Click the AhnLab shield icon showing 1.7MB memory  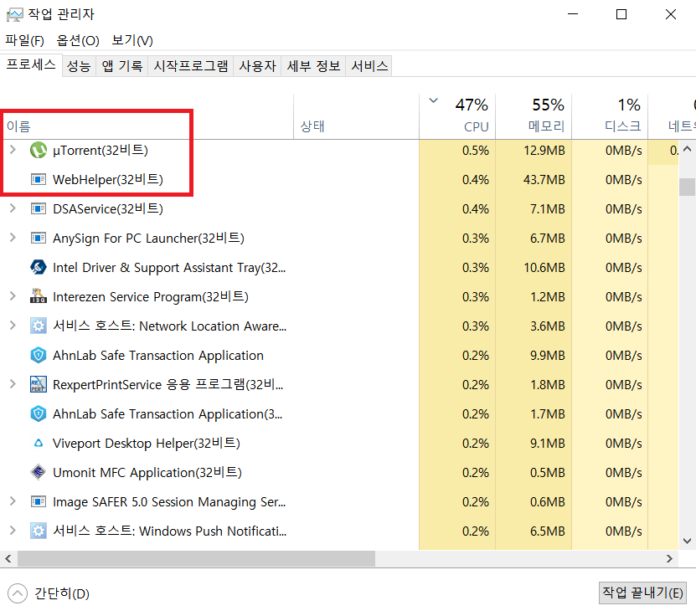[x=39, y=413]
